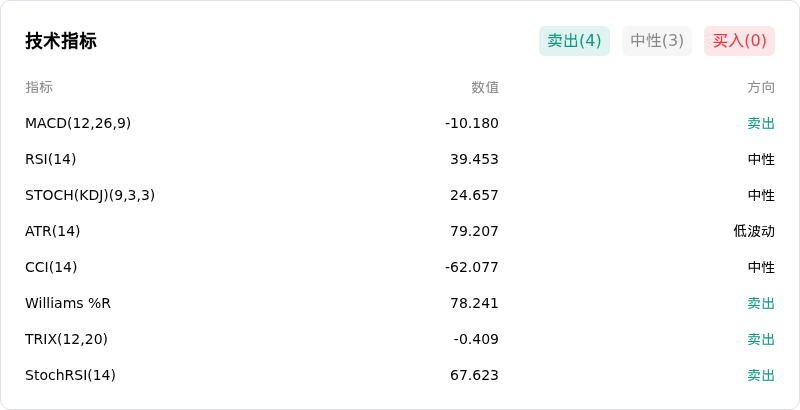Click the 中性 signal for RSI(14)
The image size is (800, 410).
click(x=761, y=159)
